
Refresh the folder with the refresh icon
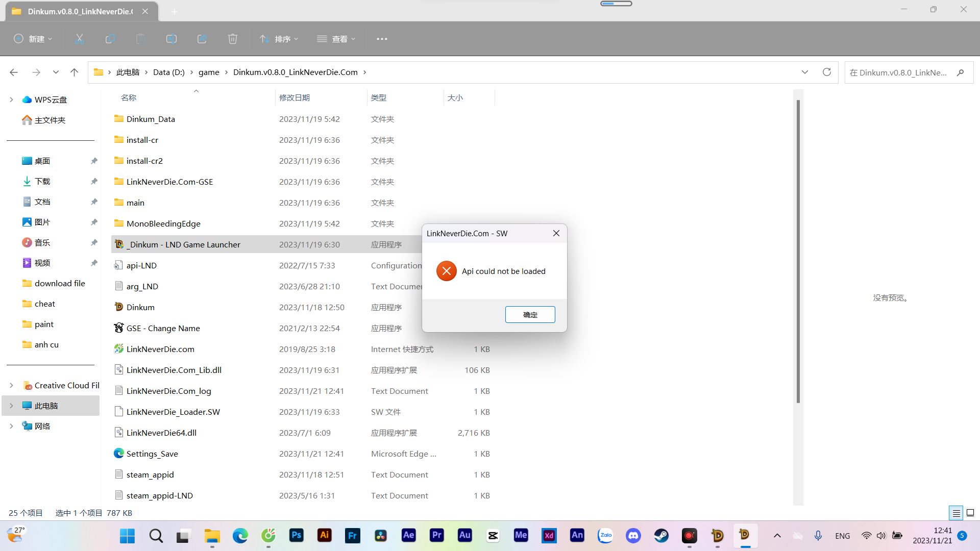(x=826, y=72)
